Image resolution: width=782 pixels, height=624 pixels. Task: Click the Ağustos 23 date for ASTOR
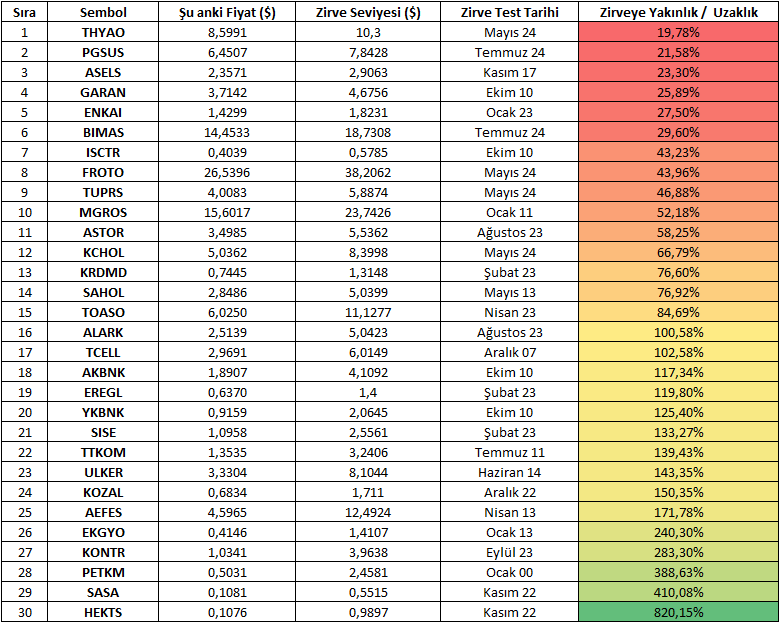[x=510, y=232]
